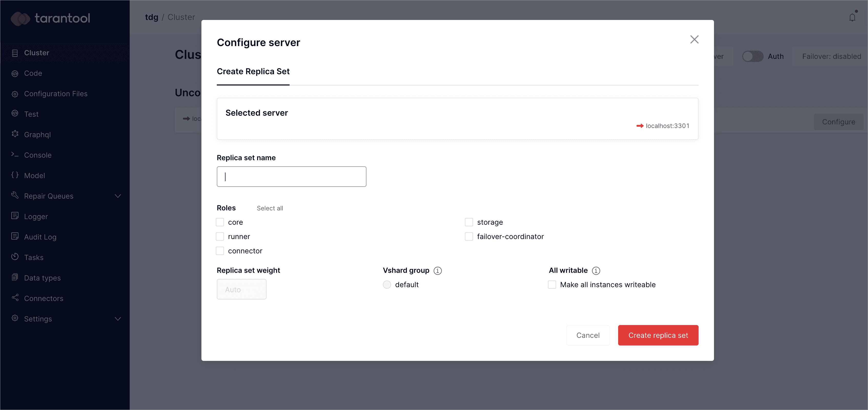Select the default vshard group radio
This screenshot has width=868, height=410.
[x=387, y=285]
